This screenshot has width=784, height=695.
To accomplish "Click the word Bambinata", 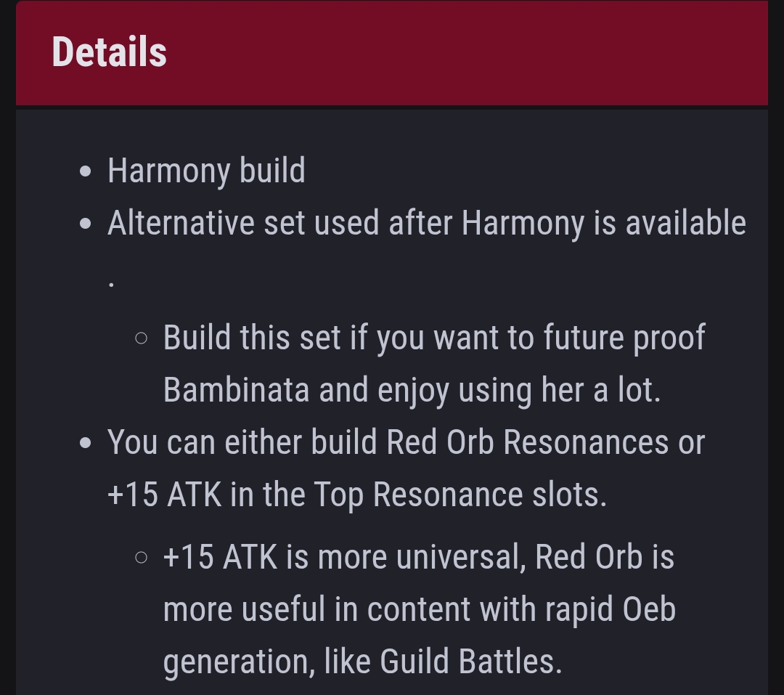I will (x=237, y=390).
